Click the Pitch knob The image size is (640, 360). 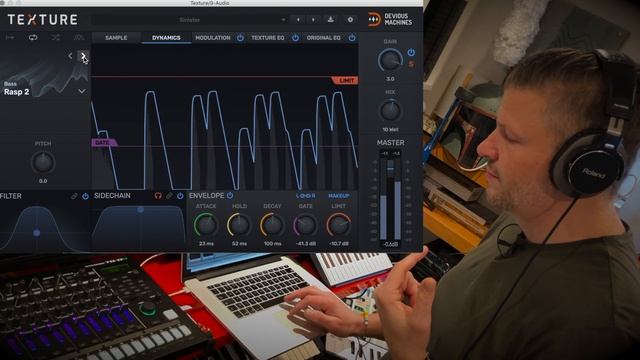[43, 162]
